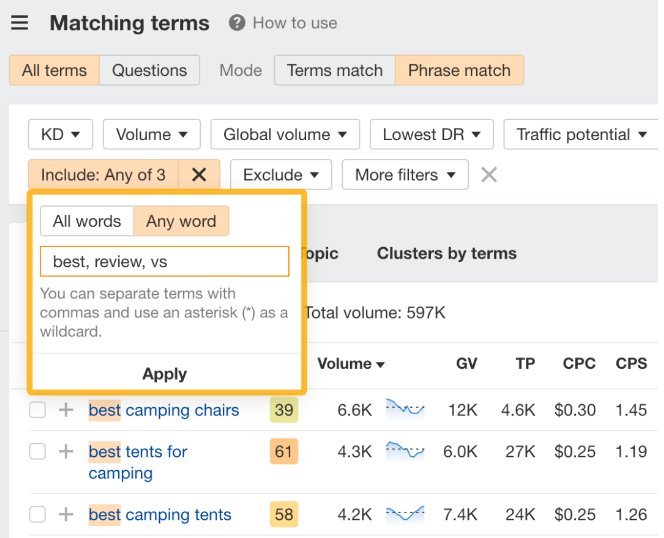Viewport: 664px width, 538px height.
Task: View trend sparkline for best camping chairs
Action: coord(405,409)
